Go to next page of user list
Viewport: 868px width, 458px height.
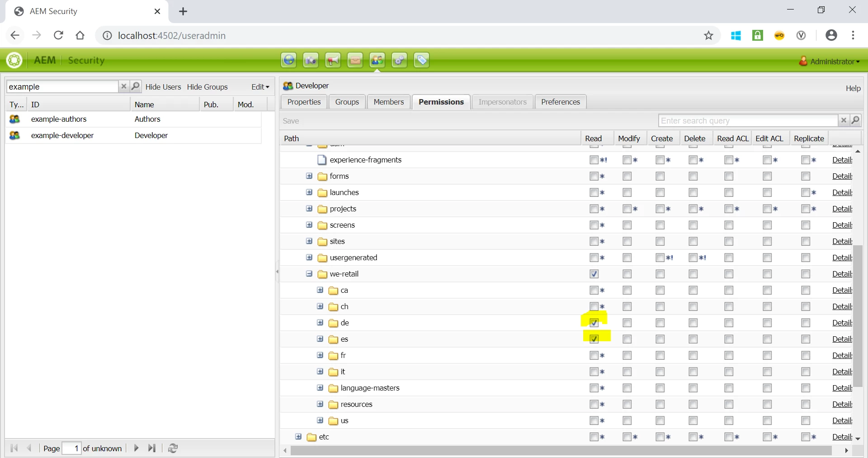[x=136, y=448]
